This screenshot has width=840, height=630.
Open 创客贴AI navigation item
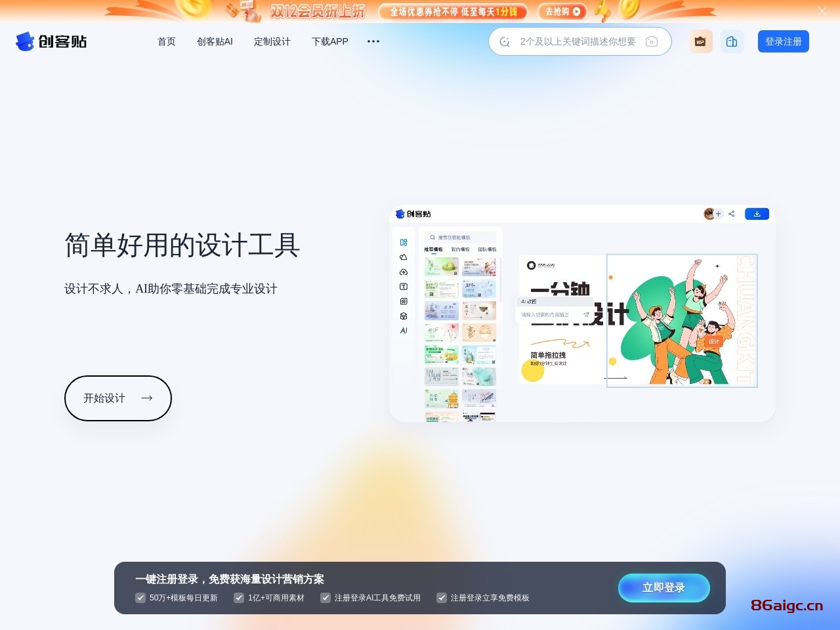[215, 41]
